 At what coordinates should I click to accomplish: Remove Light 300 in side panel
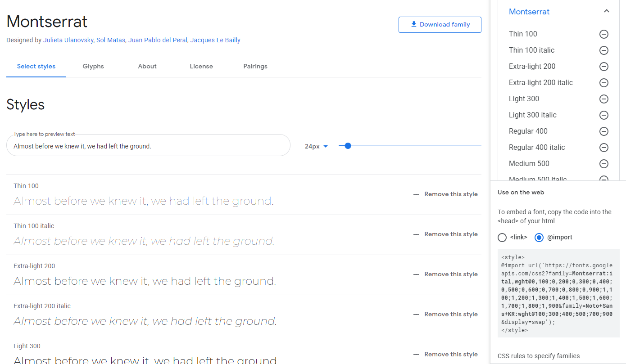604,99
